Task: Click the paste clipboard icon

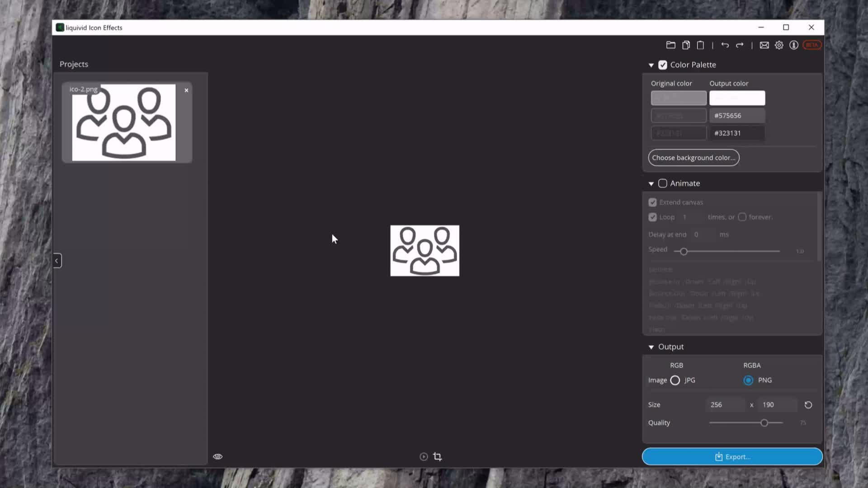Action: (700, 45)
